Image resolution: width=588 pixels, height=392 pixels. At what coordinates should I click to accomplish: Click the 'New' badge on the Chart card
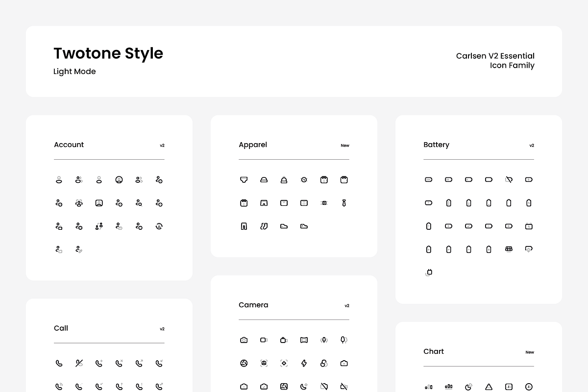click(530, 352)
